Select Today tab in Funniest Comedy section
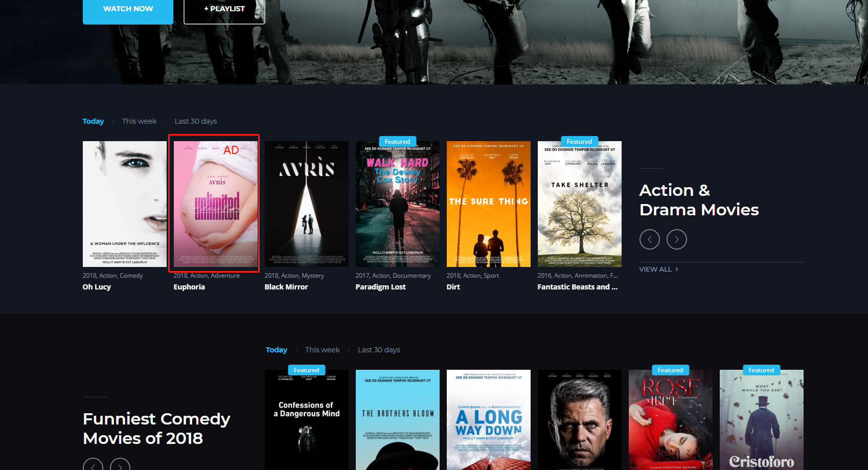 [x=277, y=350]
